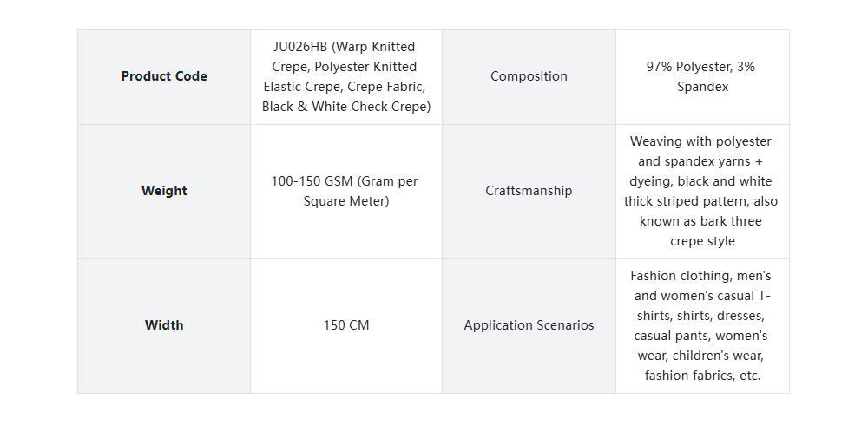Click 'shirts, shirts, dresses' text line

tap(700, 316)
